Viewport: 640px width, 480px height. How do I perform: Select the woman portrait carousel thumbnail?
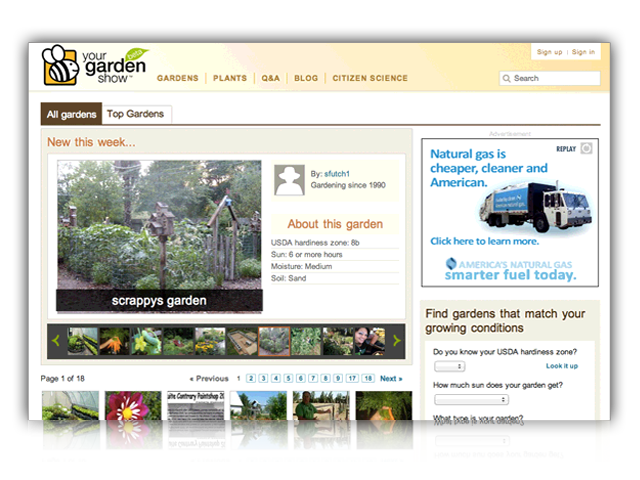click(x=369, y=341)
